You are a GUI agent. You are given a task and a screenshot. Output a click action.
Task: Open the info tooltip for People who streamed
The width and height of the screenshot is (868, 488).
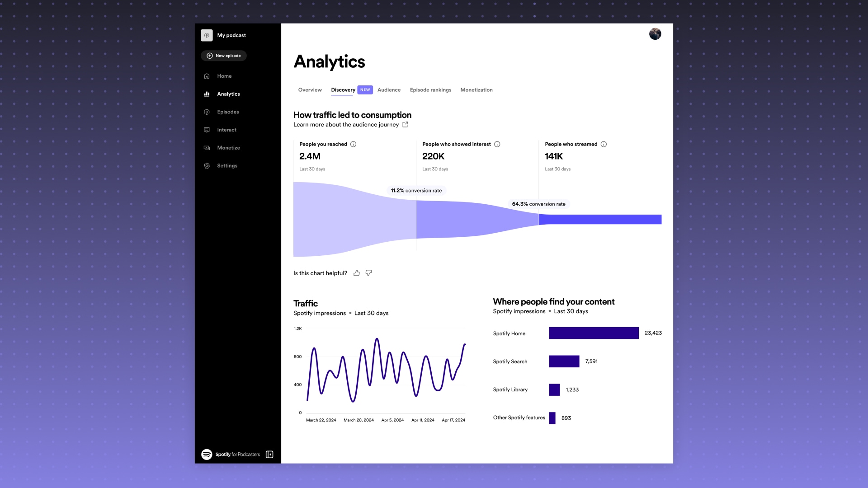pos(604,144)
